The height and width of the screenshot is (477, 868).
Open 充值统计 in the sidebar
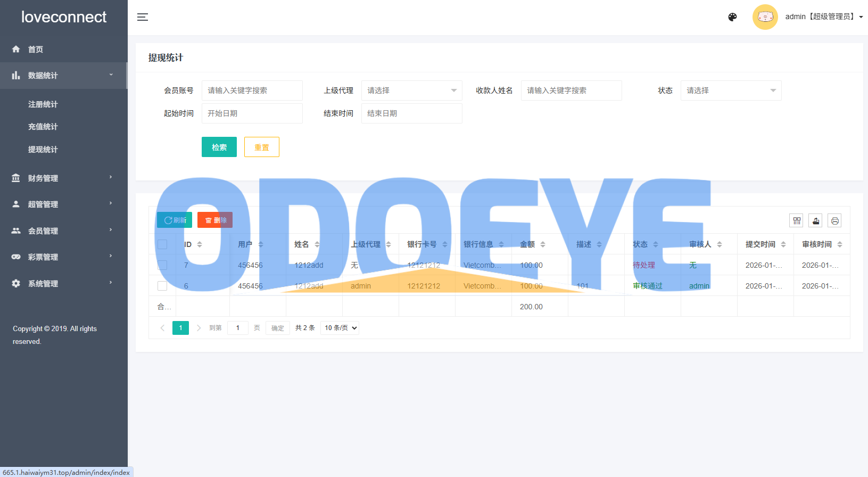click(x=43, y=127)
